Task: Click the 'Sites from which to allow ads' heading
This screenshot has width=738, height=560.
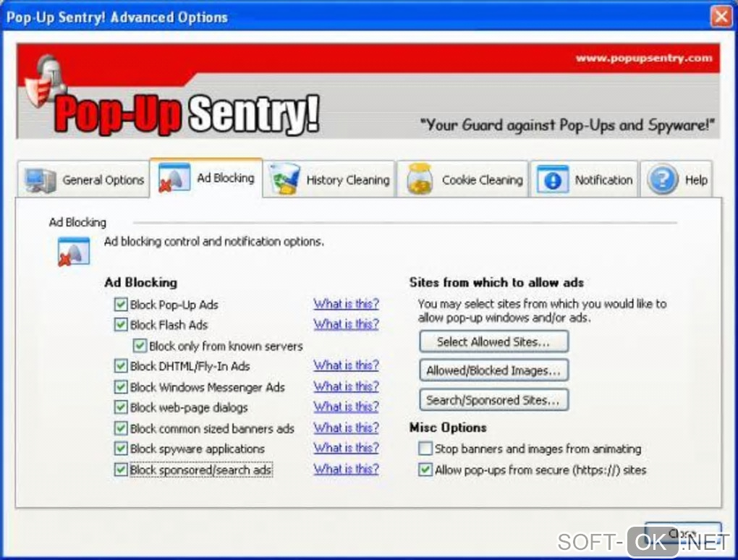Action: coord(496,282)
